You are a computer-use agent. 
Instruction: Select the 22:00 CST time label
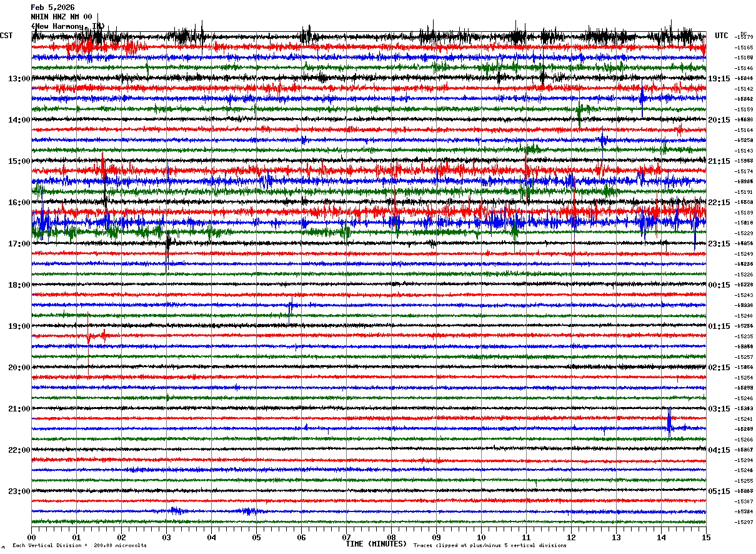pos(19,450)
